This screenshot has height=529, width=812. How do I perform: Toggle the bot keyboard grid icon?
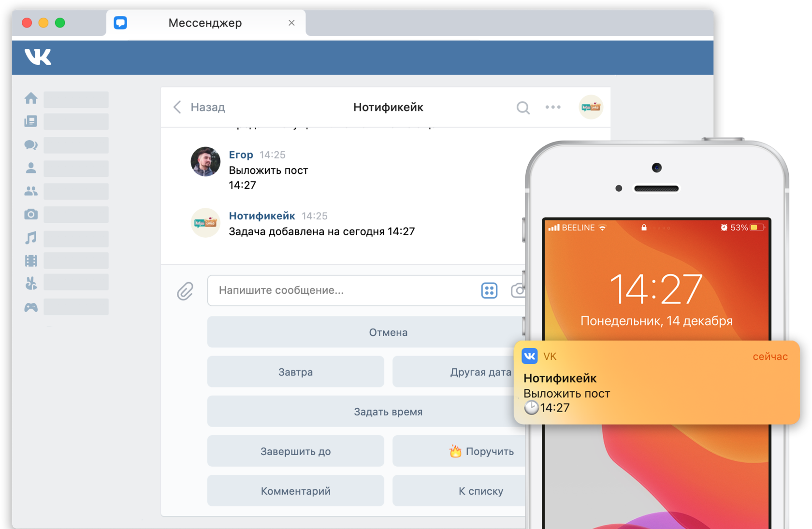[x=489, y=290]
